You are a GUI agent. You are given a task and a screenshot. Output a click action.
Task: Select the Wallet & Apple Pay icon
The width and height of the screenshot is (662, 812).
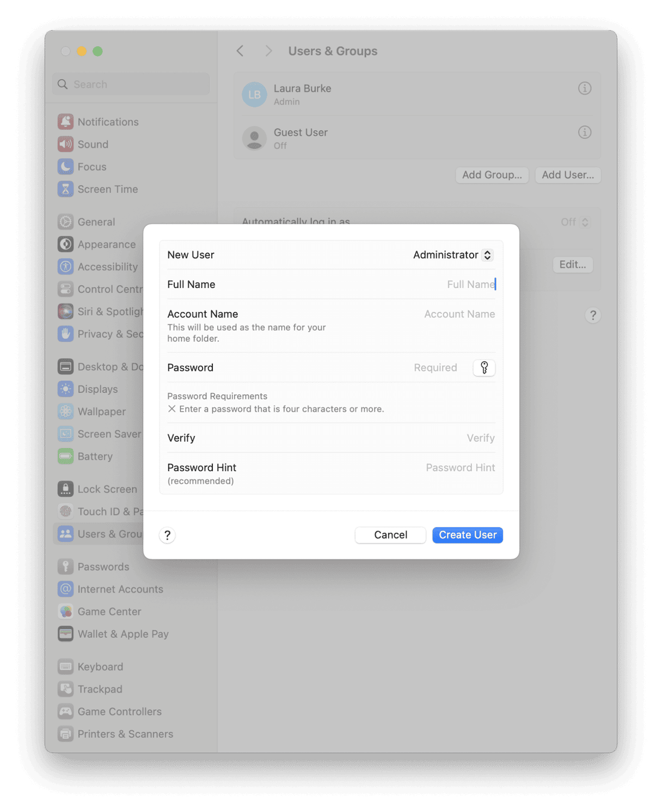pos(65,634)
